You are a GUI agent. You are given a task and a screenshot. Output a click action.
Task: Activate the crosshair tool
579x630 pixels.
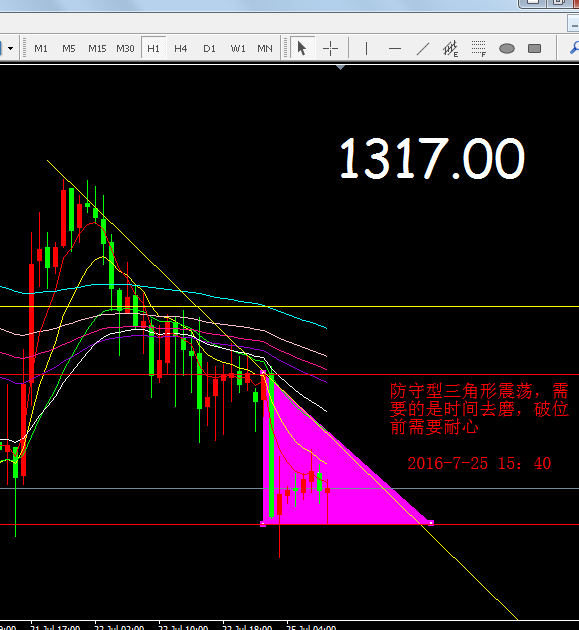330,48
